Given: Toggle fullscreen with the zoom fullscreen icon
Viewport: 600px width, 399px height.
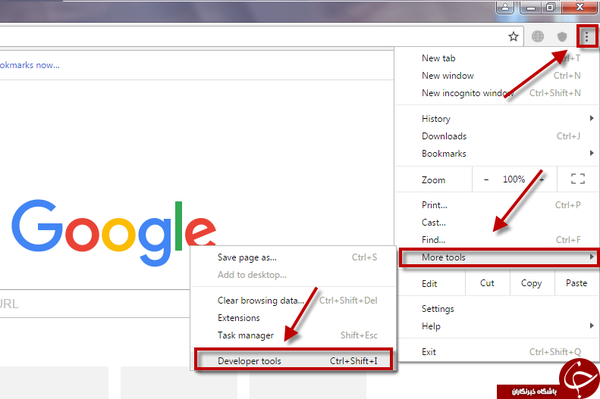Looking at the screenshot, I should pos(578,179).
